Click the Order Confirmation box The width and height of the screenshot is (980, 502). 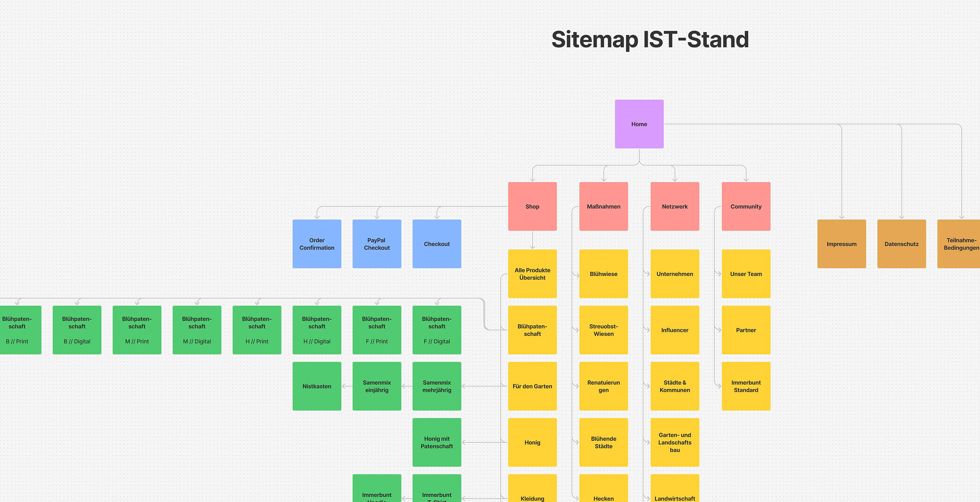click(317, 244)
